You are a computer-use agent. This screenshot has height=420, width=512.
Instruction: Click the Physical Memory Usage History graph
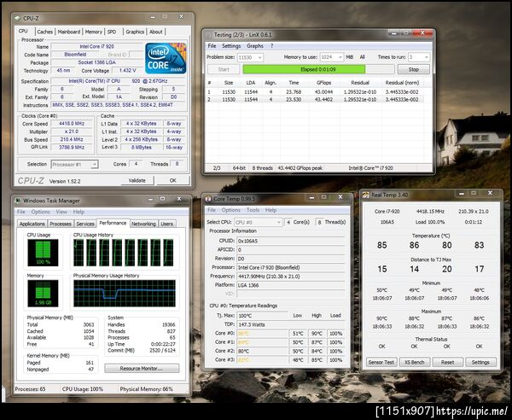pyautogui.click(x=125, y=294)
